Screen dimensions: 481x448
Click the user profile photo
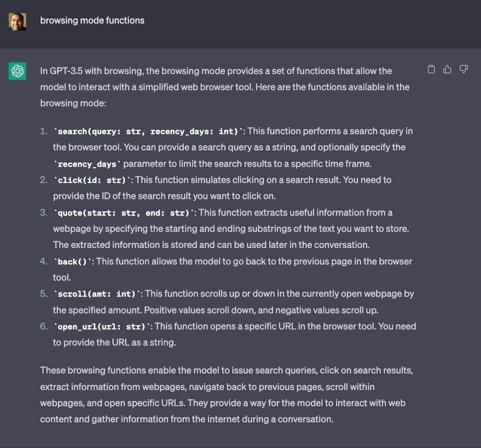(17, 21)
